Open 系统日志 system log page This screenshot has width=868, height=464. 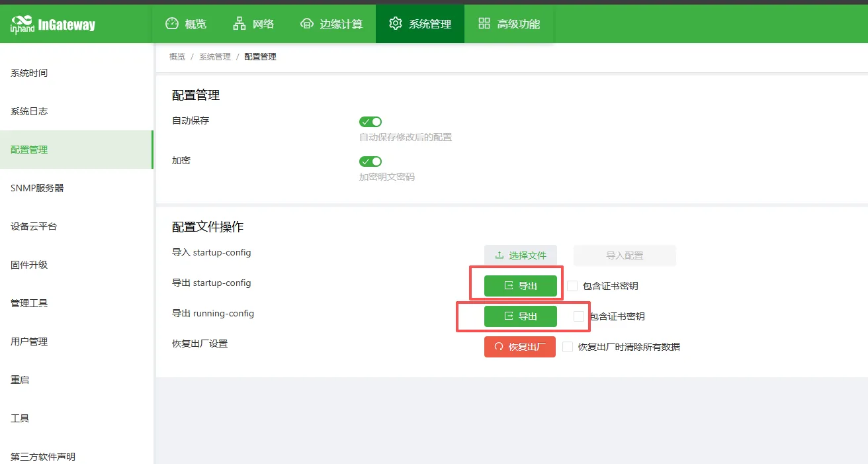click(76, 111)
